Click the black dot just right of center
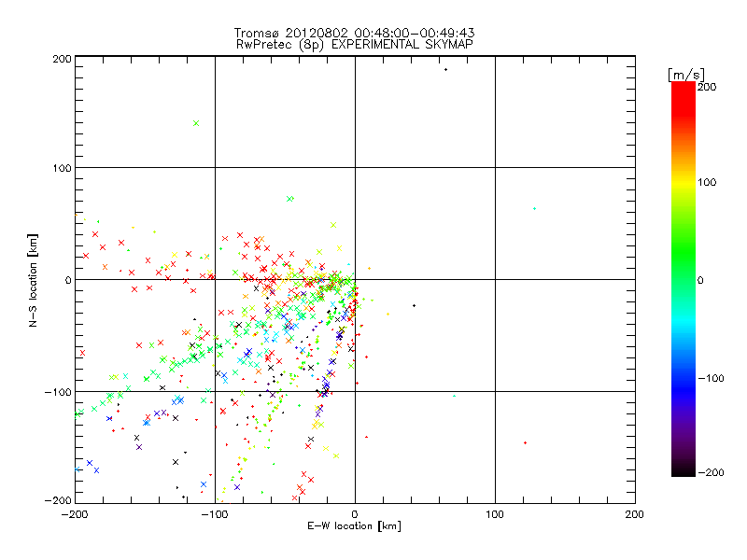The height and width of the screenshot is (560, 747). pyautogui.click(x=414, y=305)
